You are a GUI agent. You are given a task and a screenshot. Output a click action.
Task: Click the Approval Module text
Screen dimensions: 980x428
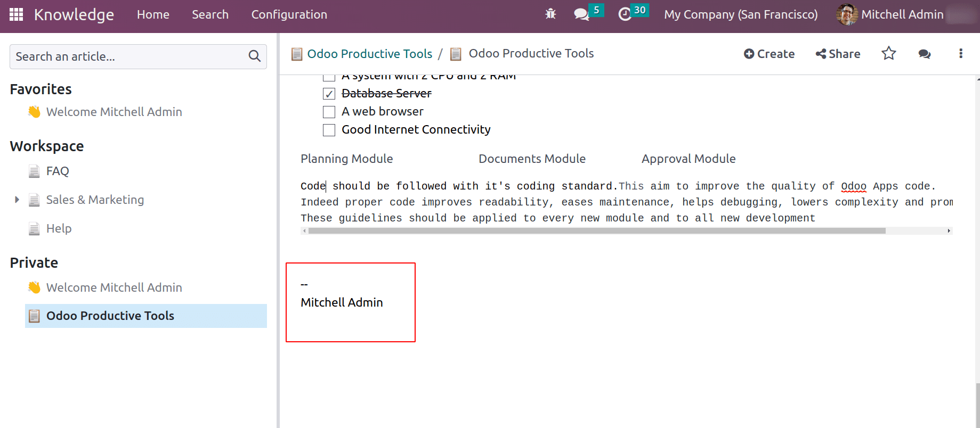tap(689, 159)
